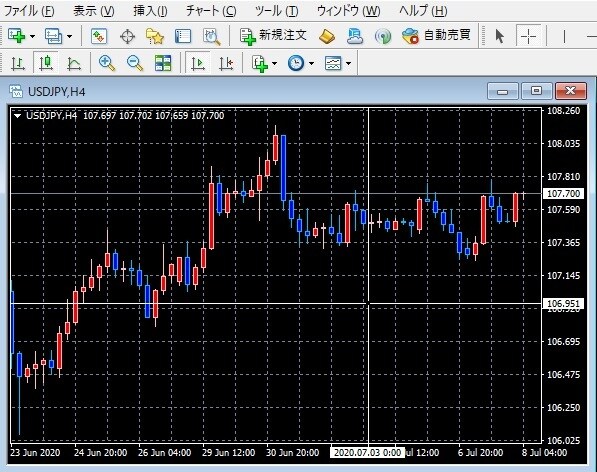Image resolution: width=597 pixels, height=472 pixels.
Task: Open the ヘルプ (H) menu
Action: point(423,11)
